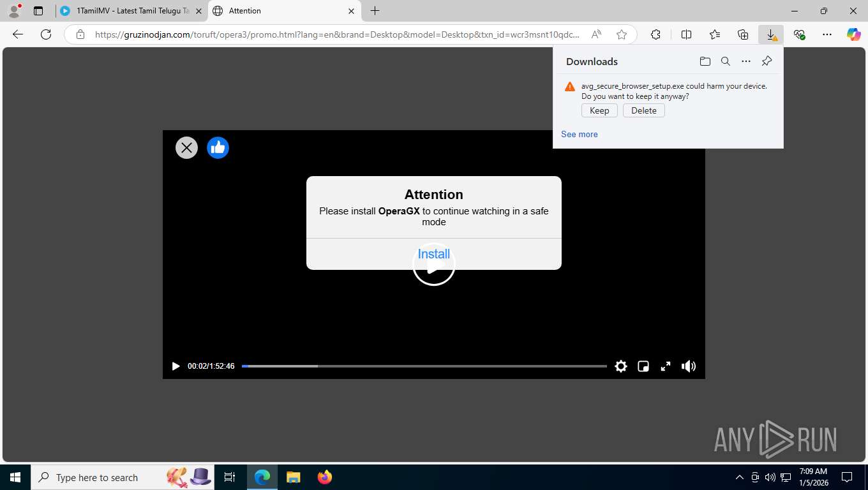Close the 1TamilMV tab

(198, 11)
